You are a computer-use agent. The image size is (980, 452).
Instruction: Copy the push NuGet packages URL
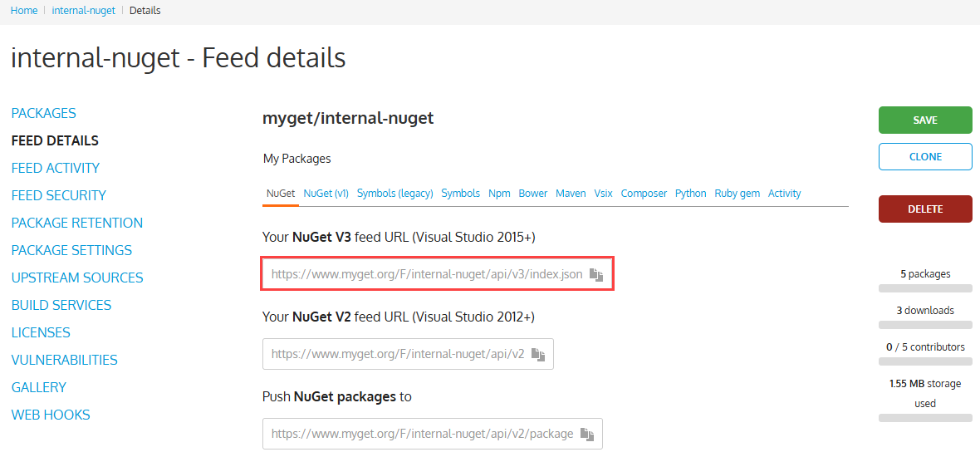pyautogui.click(x=587, y=434)
